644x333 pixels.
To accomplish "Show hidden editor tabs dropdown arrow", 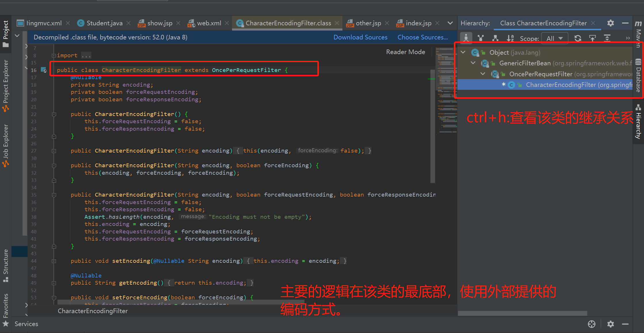I will pos(450,23).
